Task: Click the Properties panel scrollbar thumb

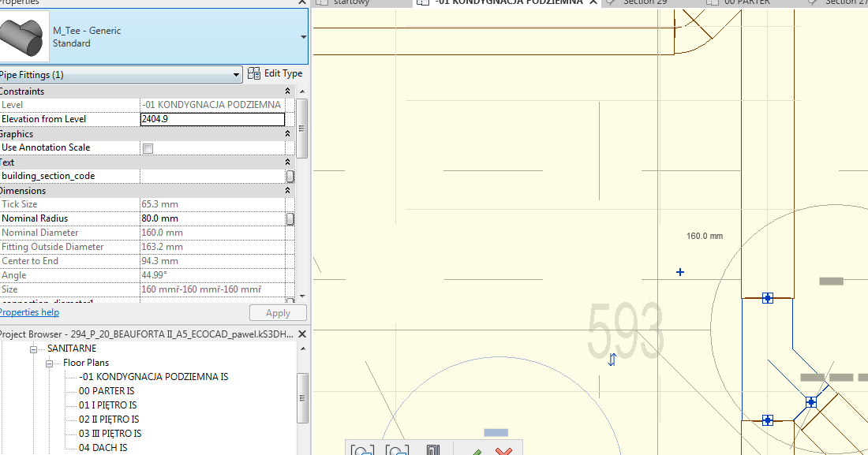Action: click(x=302, y=129)
